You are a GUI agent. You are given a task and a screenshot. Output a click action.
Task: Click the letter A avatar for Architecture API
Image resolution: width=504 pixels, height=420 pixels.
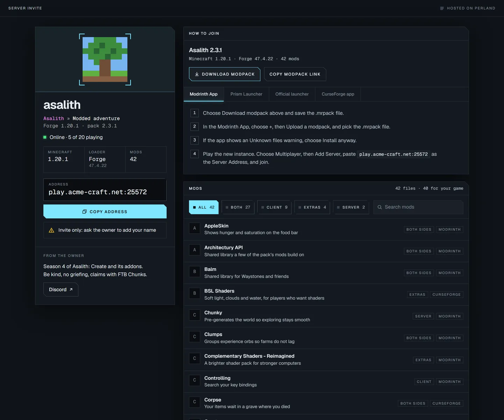(x=195, y=250)
